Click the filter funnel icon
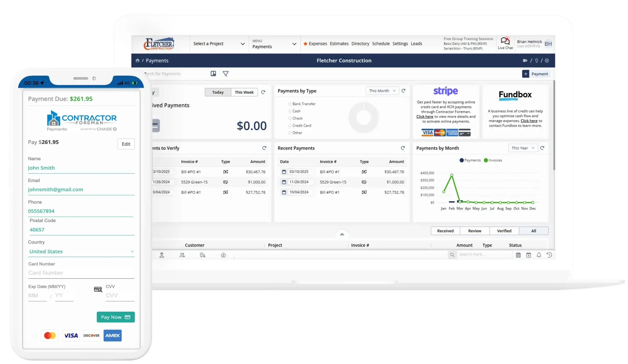628x364 pixels. click(x=226, y=74)
